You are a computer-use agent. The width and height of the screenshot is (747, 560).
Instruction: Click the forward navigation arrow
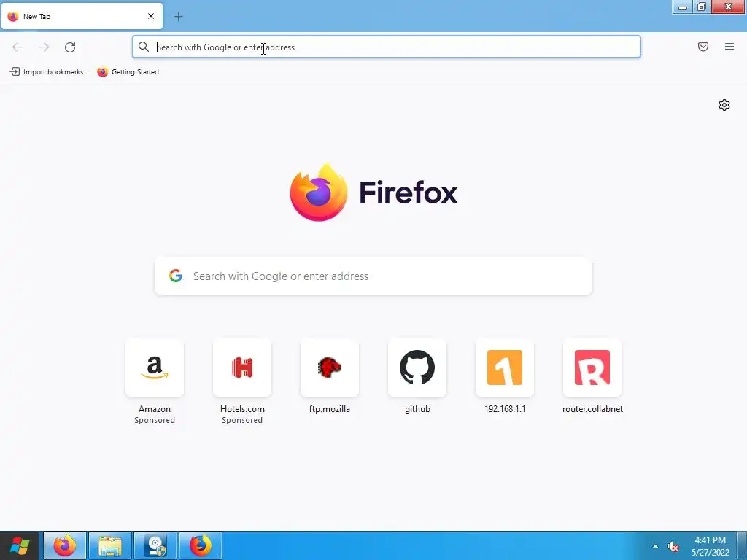pyautogui.click(x=44, y=47)
